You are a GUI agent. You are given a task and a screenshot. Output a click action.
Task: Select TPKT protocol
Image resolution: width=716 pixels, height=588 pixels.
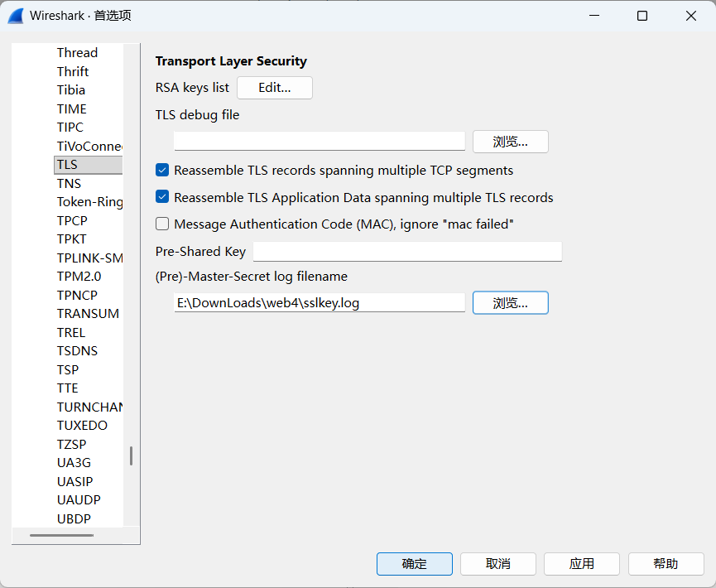point(71,239)
